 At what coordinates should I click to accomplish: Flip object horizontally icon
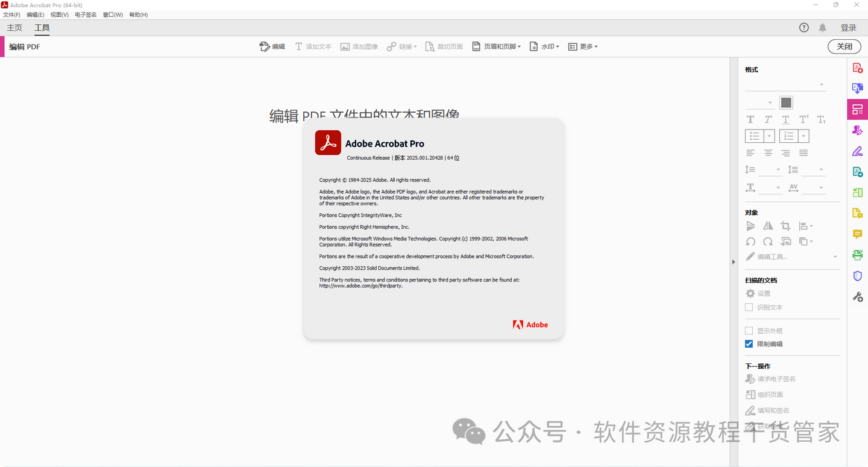tap(768, 226)
